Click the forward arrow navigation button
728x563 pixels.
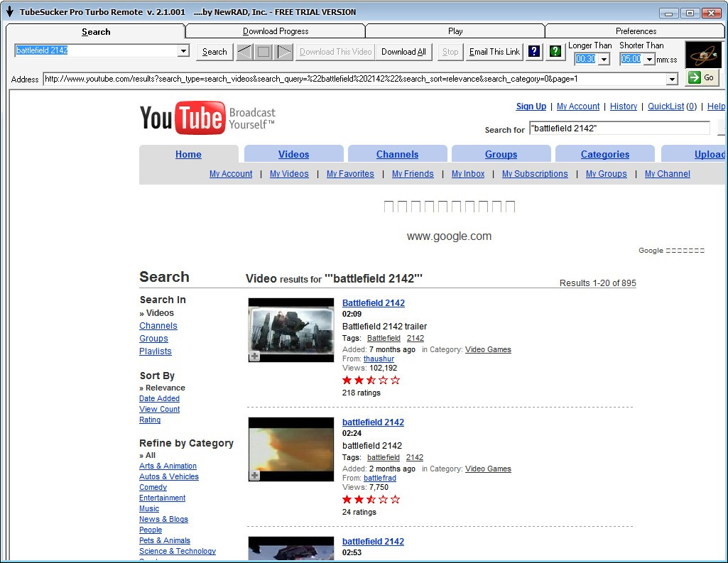tap(283, 52)
